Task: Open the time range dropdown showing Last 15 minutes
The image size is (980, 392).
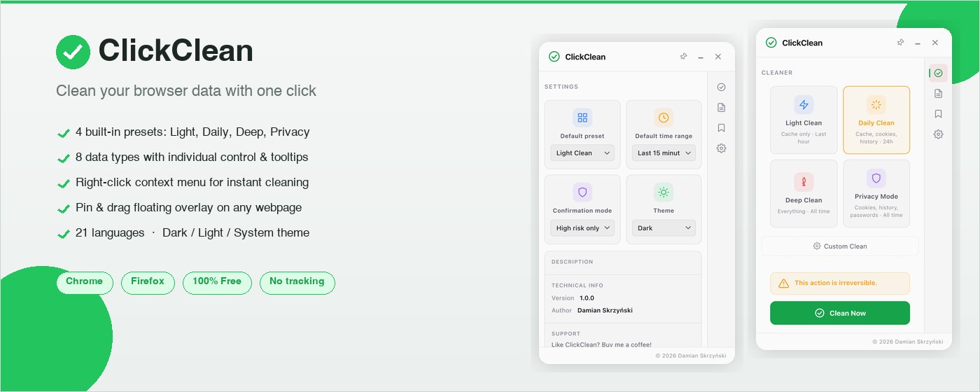Action: (x=664, y=153)
